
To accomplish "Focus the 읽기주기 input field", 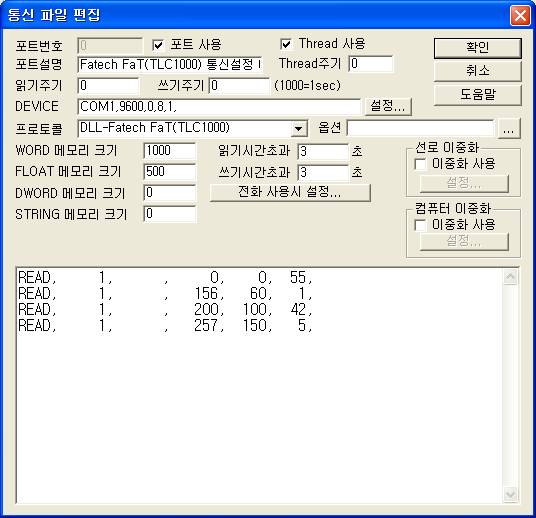I will point(108,85).
